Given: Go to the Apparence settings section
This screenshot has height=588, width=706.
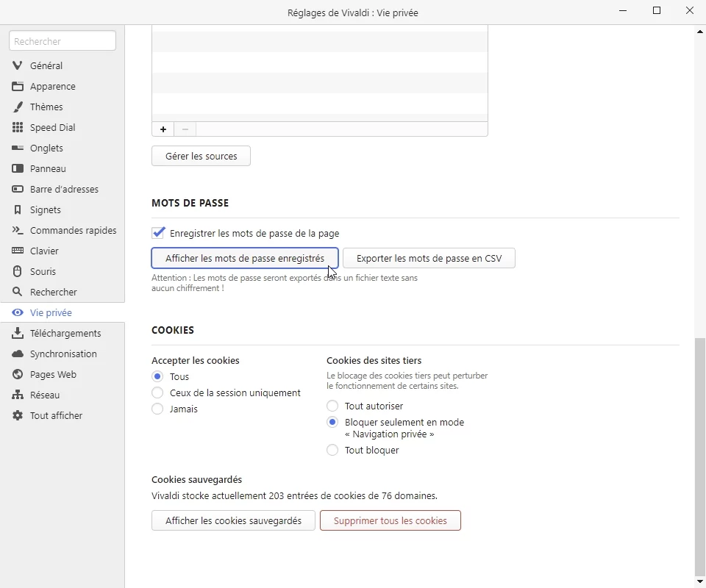Looking at the screenshot, I should [63, 87].
